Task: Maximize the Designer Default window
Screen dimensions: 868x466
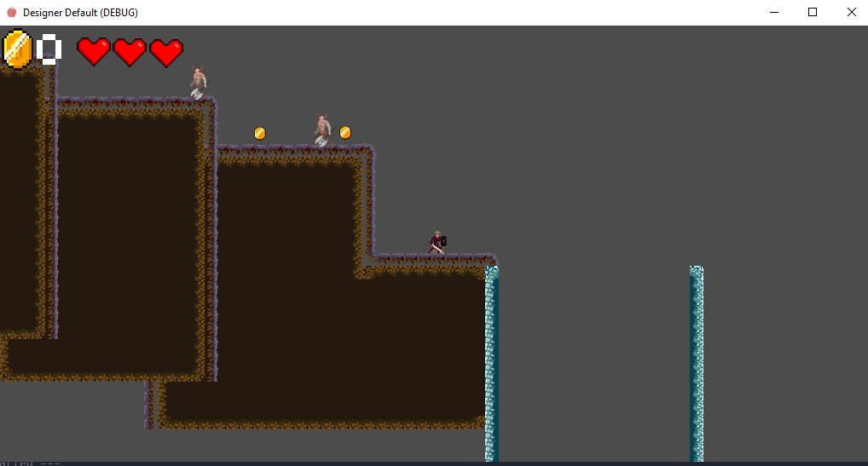Action: pos(813,12)
